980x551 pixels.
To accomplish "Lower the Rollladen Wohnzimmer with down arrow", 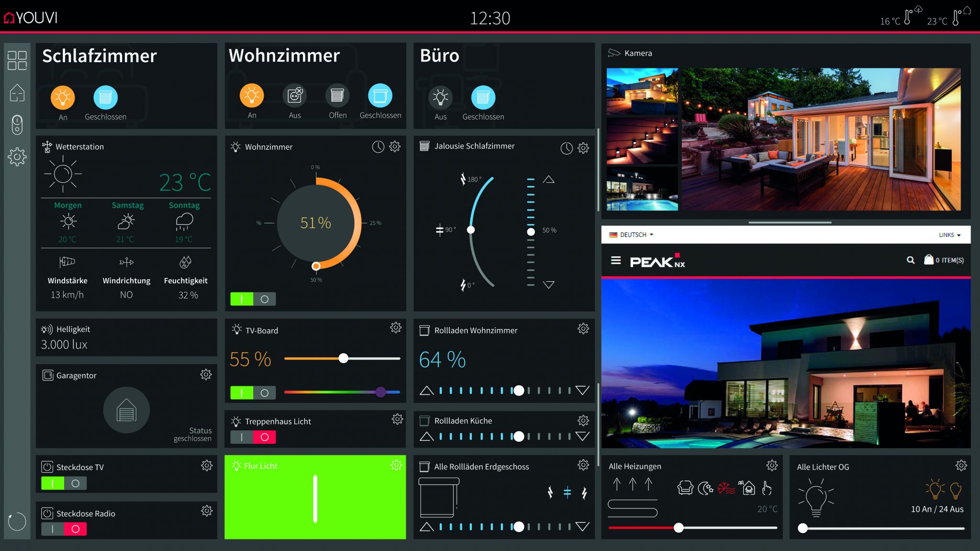I will click(x=582, y=390).
